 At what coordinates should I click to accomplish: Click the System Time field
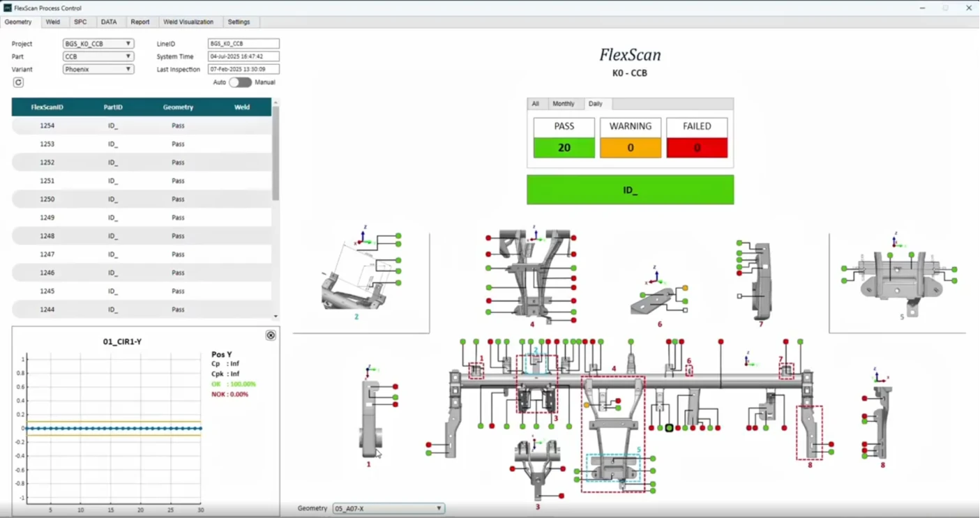(x=243, y=56)
